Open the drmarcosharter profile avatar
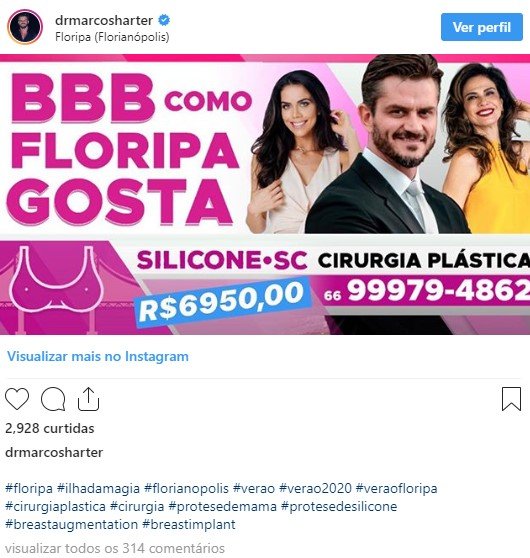Image resolution: width=530 pixels, height=558 pixels. (x=25, y=27)
